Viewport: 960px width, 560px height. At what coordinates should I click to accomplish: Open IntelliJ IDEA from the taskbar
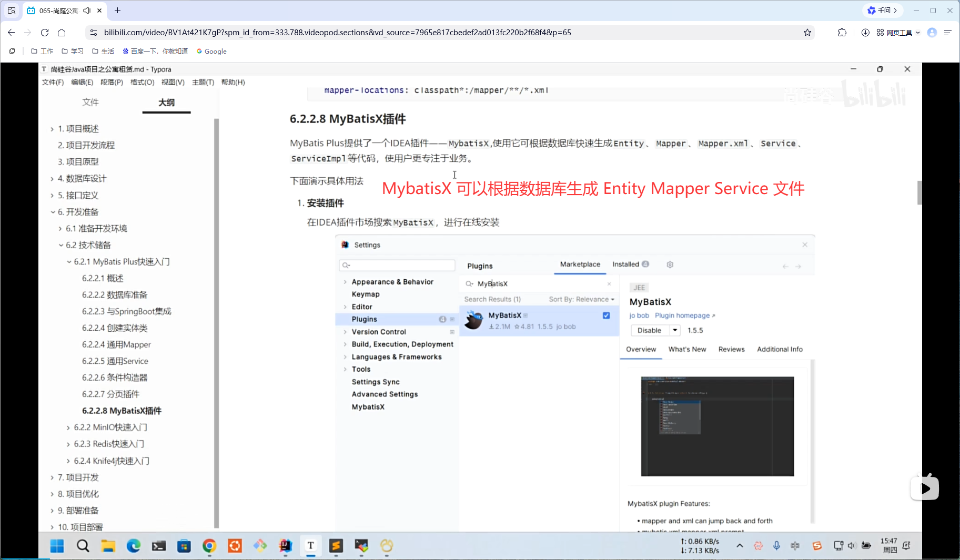click(x=286, y=546)
